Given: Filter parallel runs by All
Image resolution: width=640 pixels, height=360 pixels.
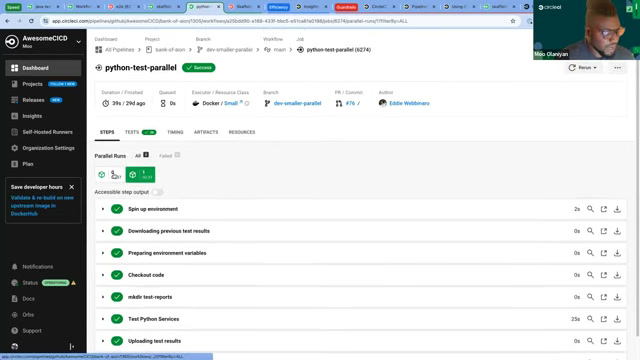Looking at the screenshot, I should (142, 156).
